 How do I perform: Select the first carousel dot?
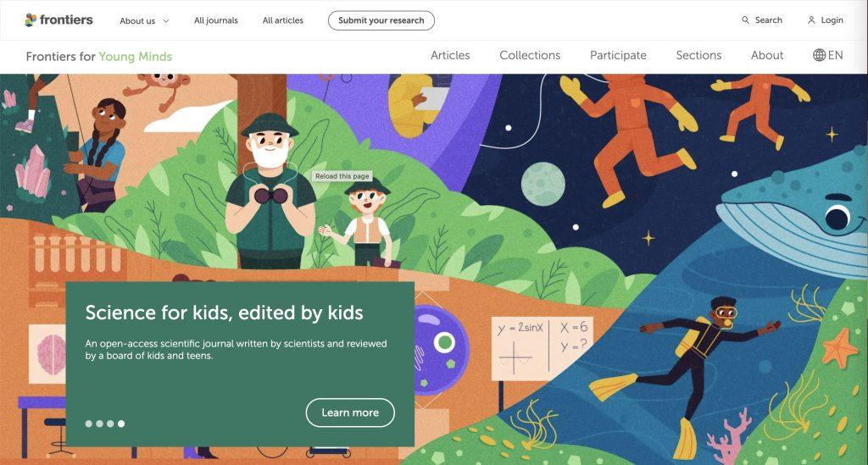pos(88,423)
